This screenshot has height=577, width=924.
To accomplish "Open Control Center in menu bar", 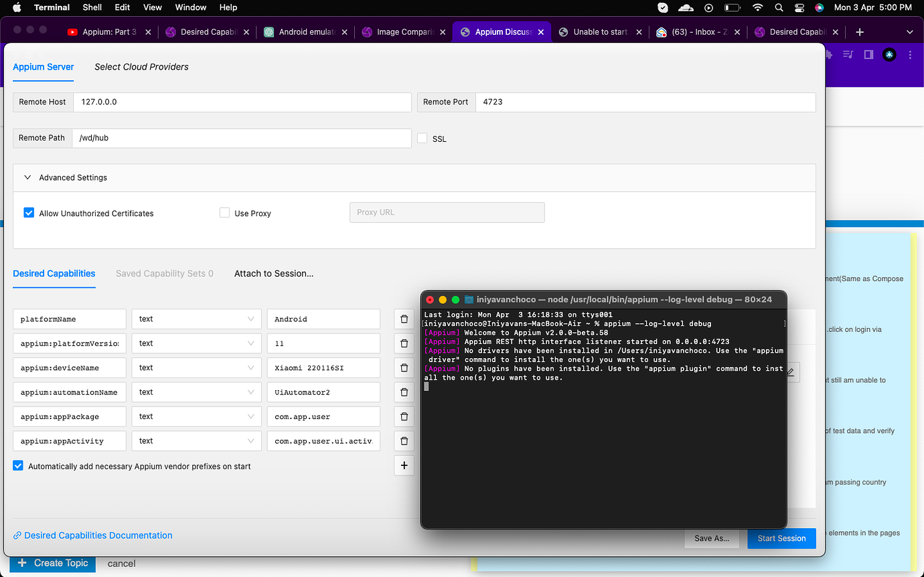I will click(799, 7).
